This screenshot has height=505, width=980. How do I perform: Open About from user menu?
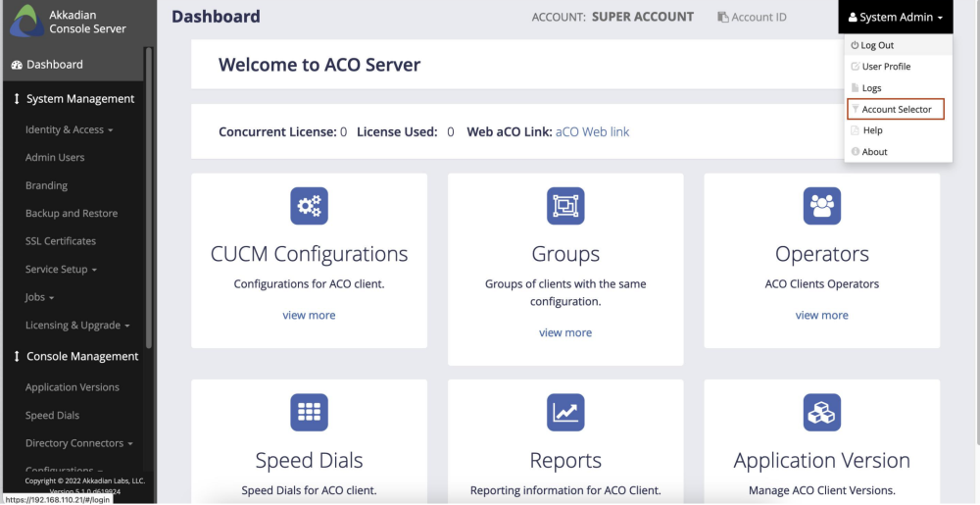[x=898, y=152]
